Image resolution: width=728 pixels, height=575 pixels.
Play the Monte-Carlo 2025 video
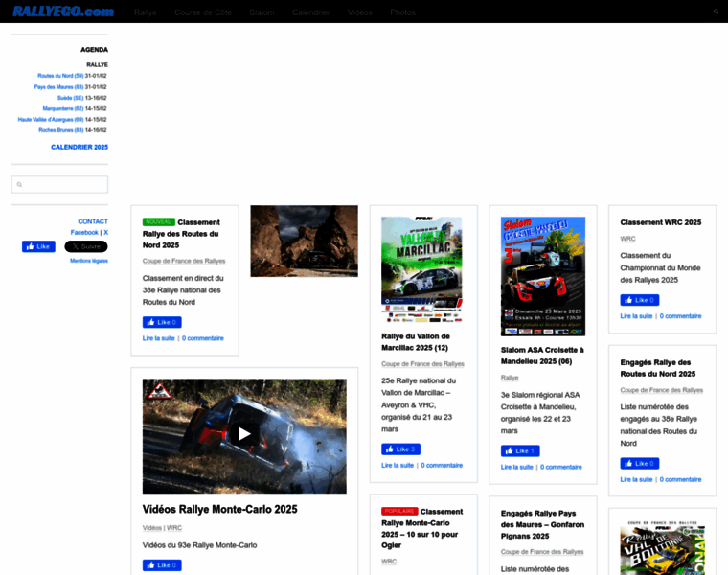(x=244, y=434)
